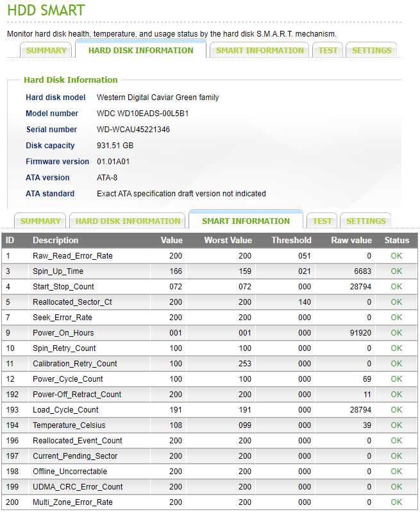Click the serial number WD-WCAU45221346 text
The height and width of the screenshot is (512, 420).
(x=133, y=130)
